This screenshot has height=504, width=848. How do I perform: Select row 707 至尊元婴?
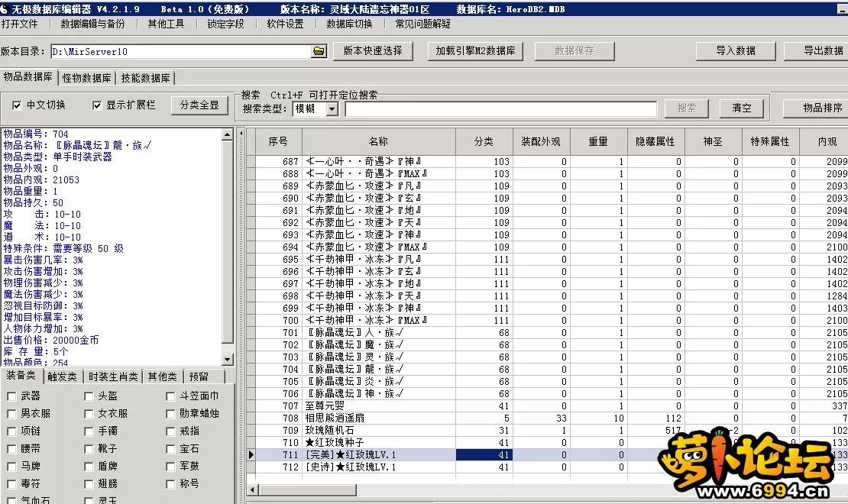547,406
